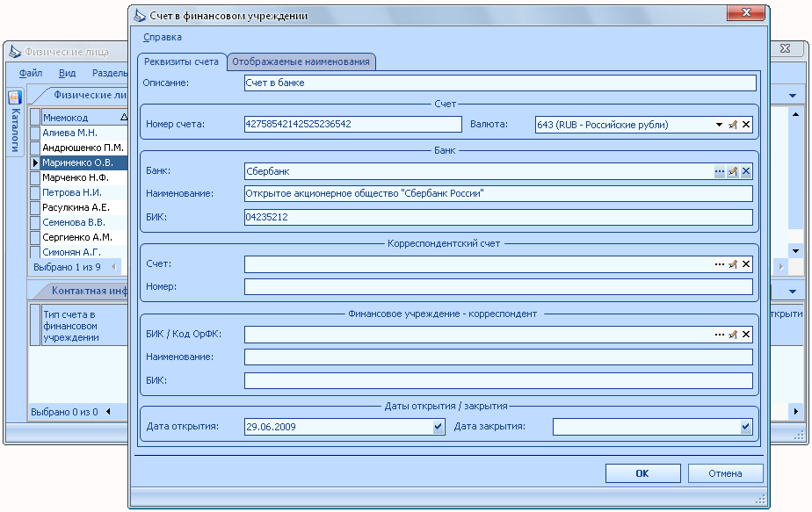The height and width of the screenshot is (512, 812).
Task: Select Сергиенко А.М. in the list
Action: 84,238
